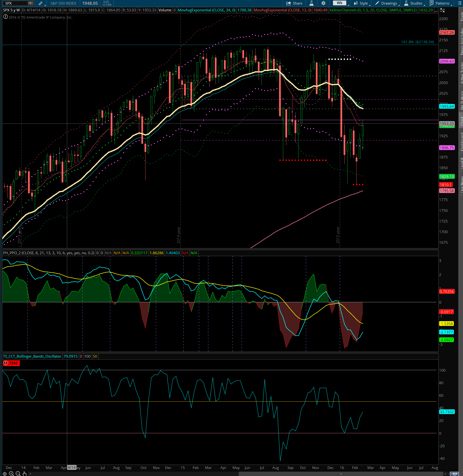Click the 1953.33 cursor price bubble
This screenshot has width=463, height=476.
(447, 123)
